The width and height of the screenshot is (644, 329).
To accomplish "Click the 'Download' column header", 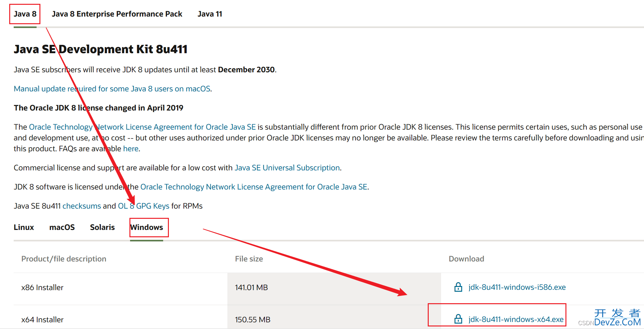I will [x=466, y=259].
